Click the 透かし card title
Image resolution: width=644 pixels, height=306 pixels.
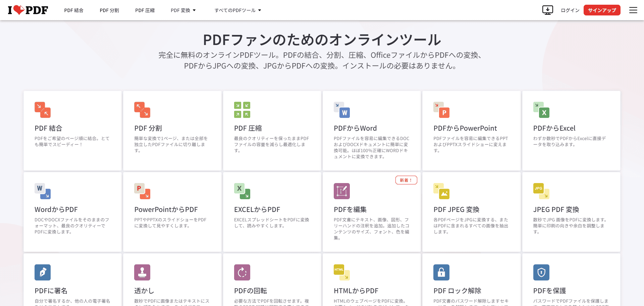tap(144, 291)
